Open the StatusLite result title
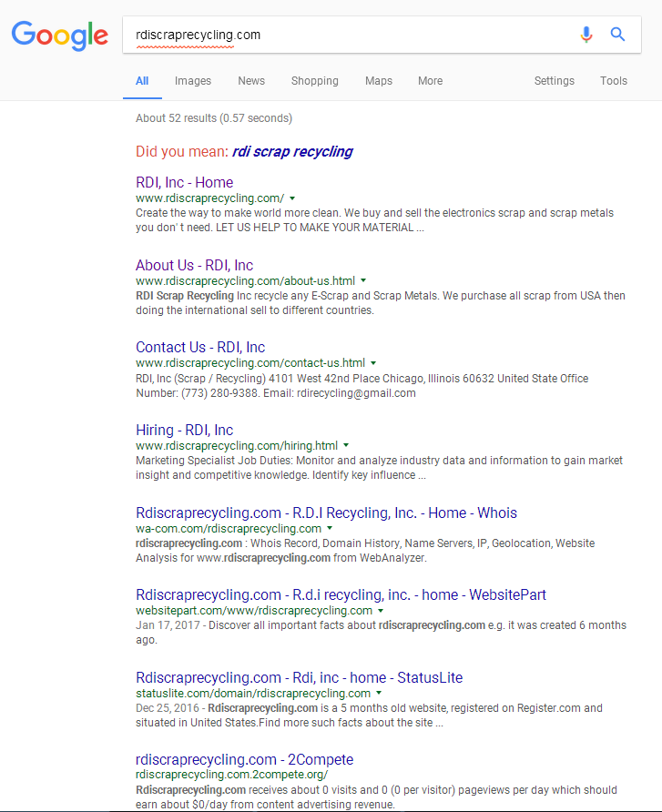Screen dimensions: 662x812 click(299, 677)
